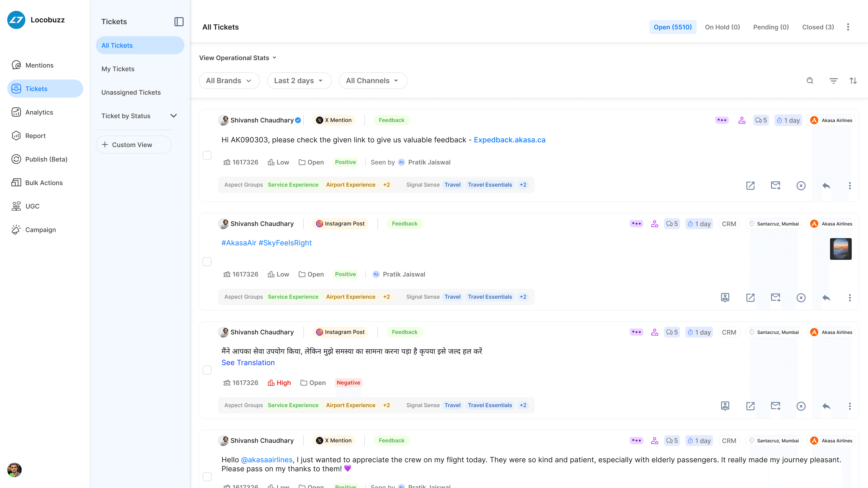Viewport: 868px width, 488px height.
Task: Open the All Brands dropdown
Action: (x=229, y=81)
